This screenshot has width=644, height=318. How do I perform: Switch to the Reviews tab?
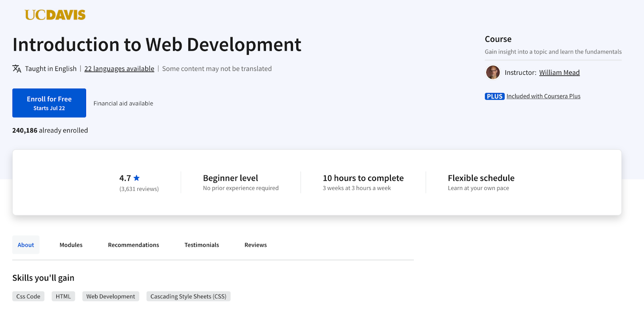pyautogui.click(x=256, y=245)
